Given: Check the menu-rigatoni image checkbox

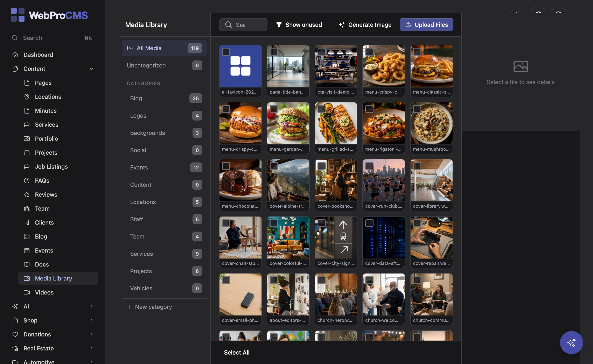Looking at the screenshot, I should pyautogui.click(x=369, y=109).
